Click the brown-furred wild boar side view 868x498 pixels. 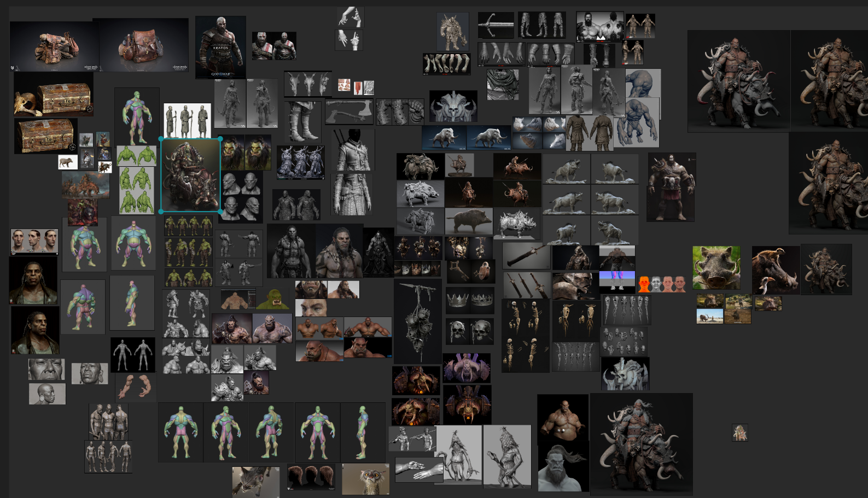point(469,221)
